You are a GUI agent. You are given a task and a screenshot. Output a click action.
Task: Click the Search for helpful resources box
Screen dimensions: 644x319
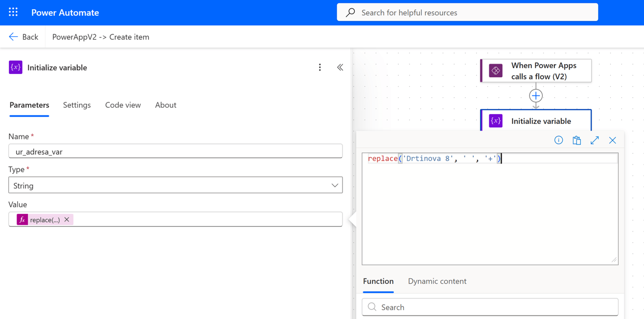[x=467, y=13]
